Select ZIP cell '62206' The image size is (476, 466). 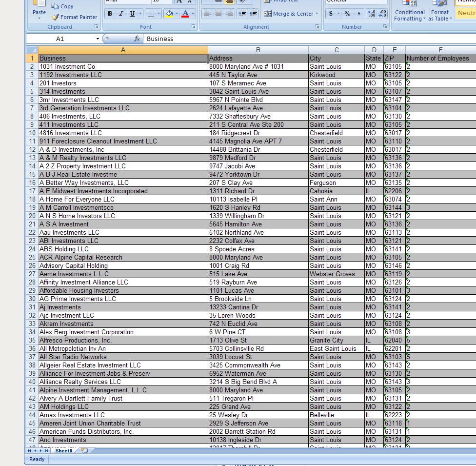point(395,191)
